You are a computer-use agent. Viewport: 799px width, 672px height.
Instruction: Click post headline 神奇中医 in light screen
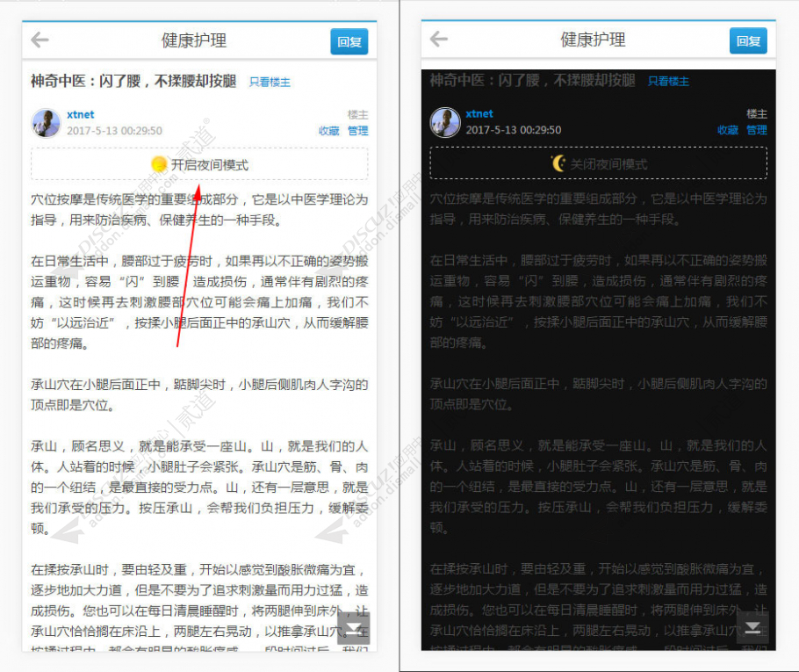click(133, 81)
